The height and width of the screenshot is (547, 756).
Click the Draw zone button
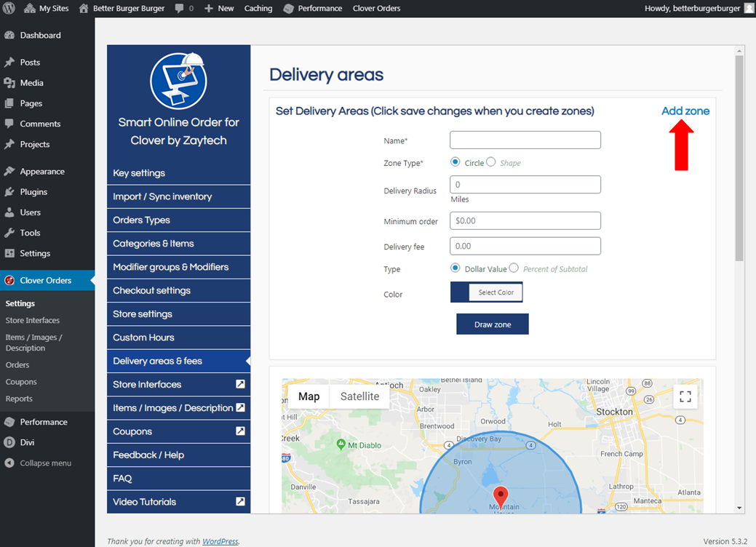tap(493, 324)
